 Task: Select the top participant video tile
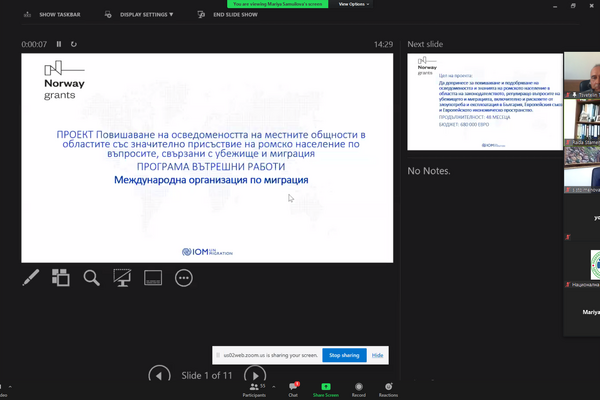point(582,75)
